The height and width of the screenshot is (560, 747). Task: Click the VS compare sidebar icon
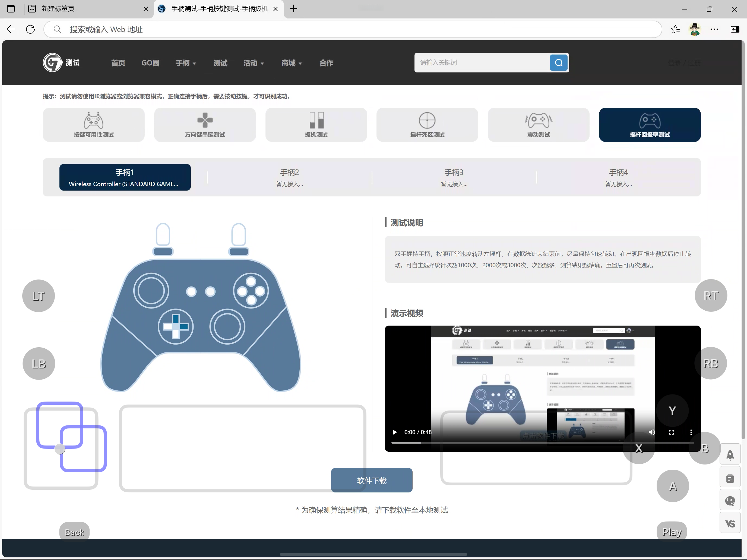(x=730, y=524)
